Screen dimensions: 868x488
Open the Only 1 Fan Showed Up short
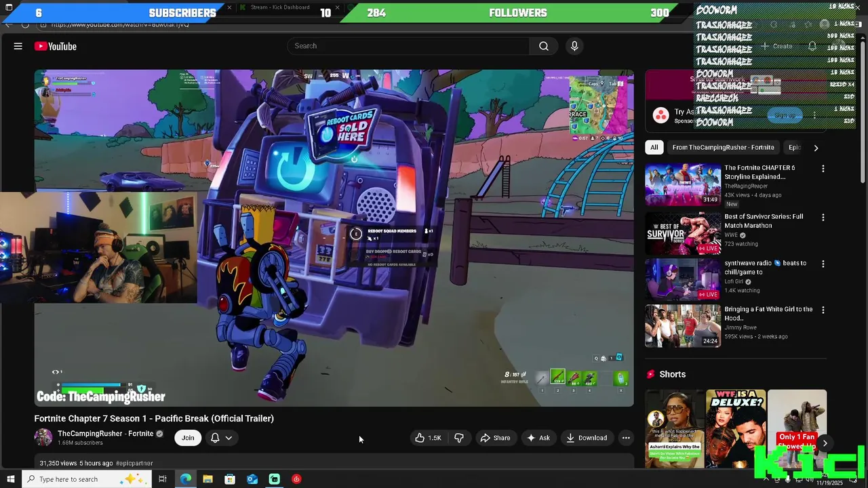[x=797, y=428]
